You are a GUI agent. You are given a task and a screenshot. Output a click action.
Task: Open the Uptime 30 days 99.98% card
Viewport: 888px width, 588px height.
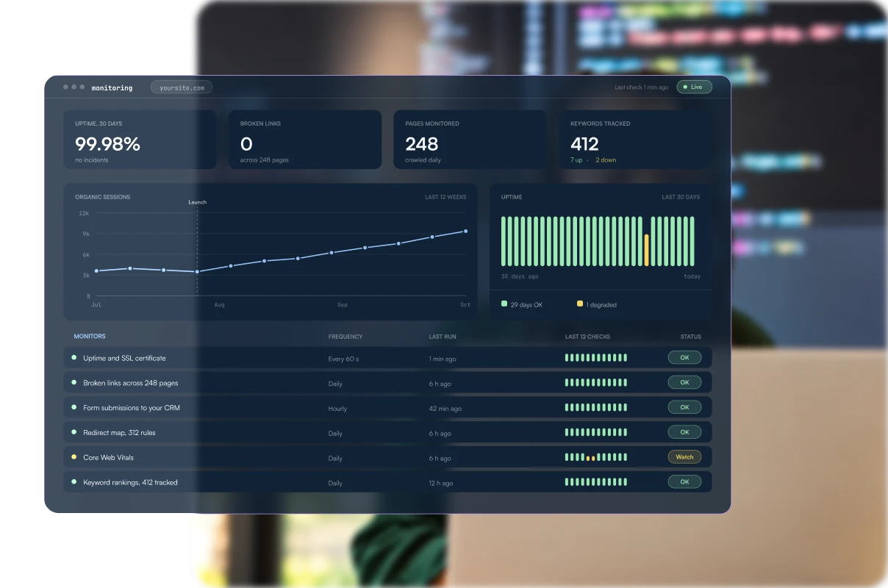pos(140,140)
